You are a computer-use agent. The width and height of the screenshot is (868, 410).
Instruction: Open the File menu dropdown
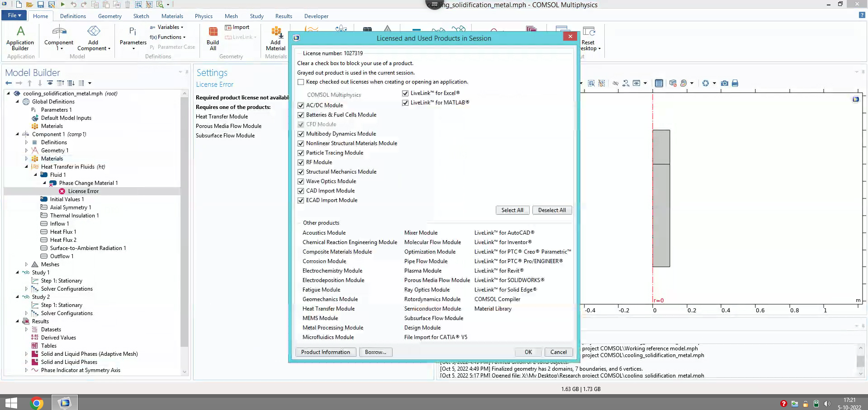(x=14, y=15)
